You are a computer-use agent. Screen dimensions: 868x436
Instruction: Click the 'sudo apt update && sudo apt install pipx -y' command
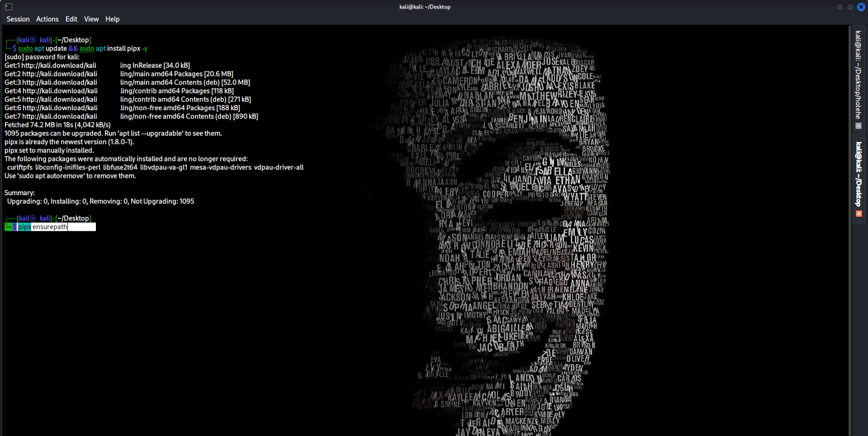(83, 48)
